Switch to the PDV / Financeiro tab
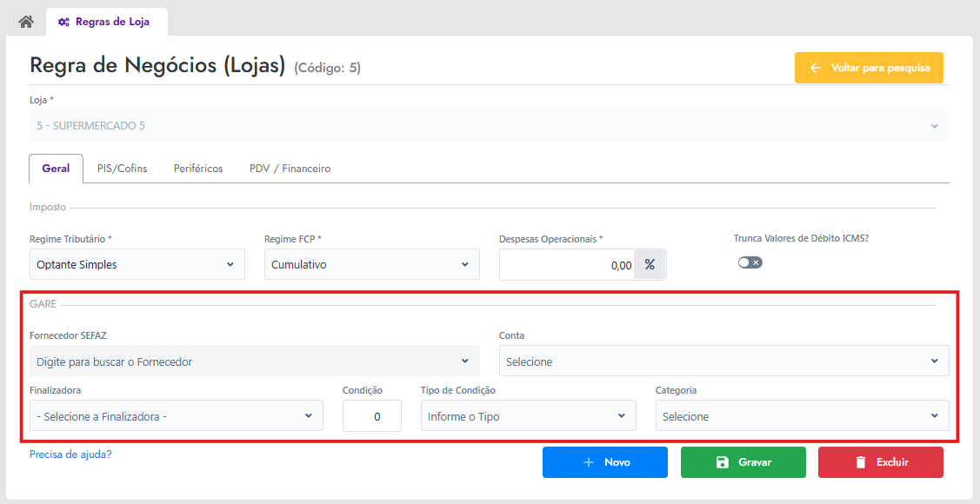Screen dimensions: 980x504 [x=290, y=169]
